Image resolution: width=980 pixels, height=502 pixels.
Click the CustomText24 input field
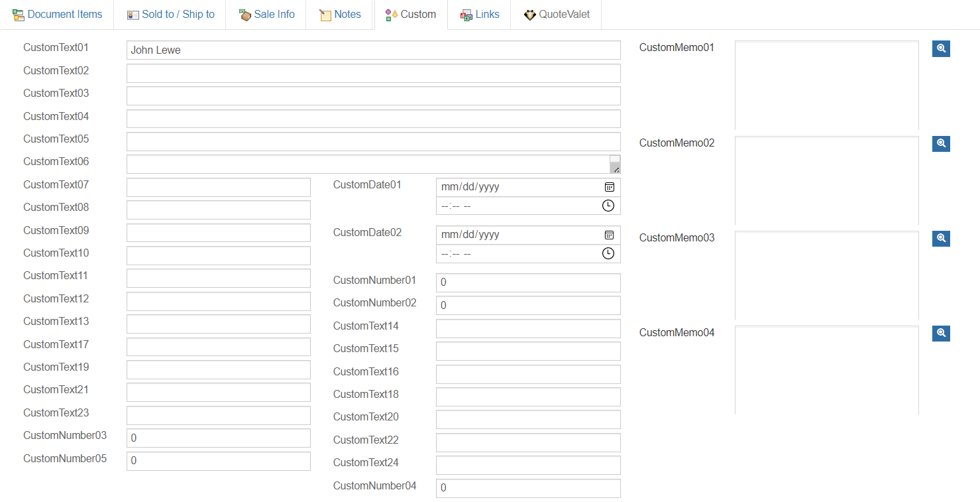click(x=527, y=465)
